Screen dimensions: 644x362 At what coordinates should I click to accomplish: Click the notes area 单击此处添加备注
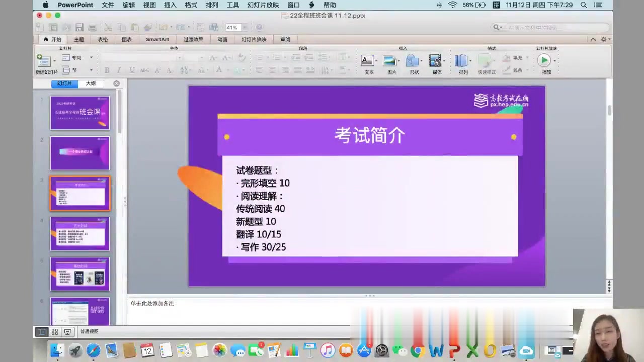point(152,304)
